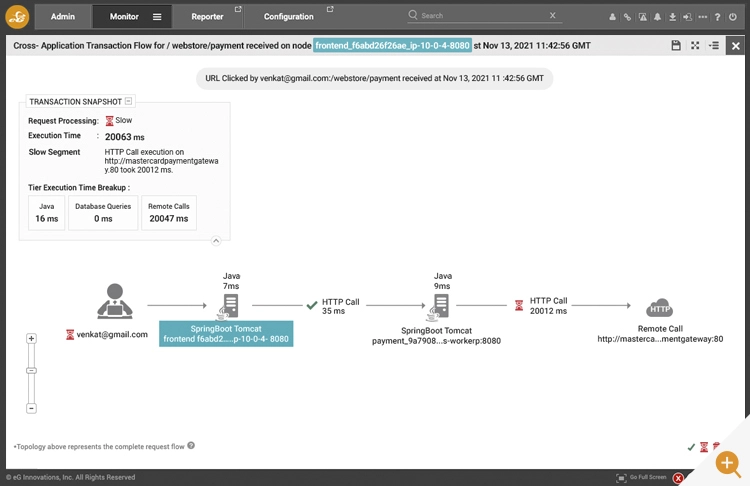Collapse the snapshot panel chevron up
Viewport: 750px width, 486px height.
pyautogui.click(x=216, y=241)
